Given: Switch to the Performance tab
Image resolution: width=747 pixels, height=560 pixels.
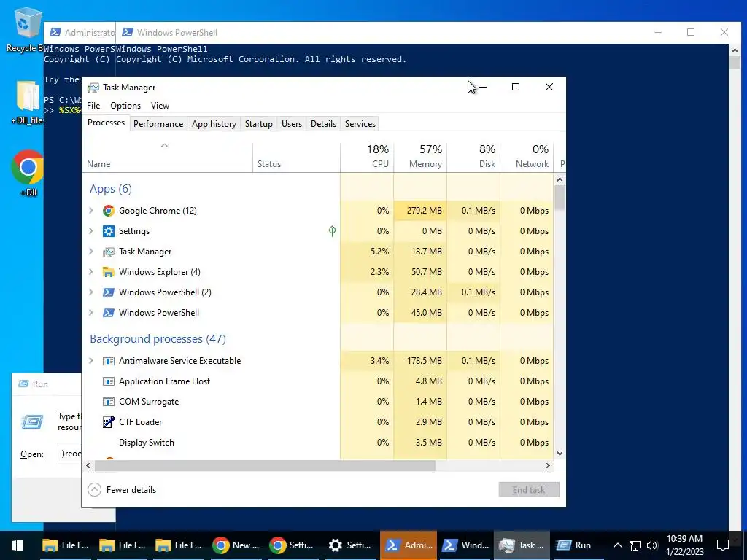Looking at the screenshot, I should tap(158, 124).
